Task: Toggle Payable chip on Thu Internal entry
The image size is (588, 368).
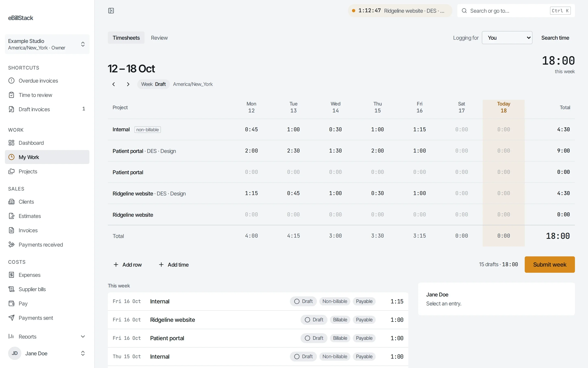Action: (x=364, y=357)
